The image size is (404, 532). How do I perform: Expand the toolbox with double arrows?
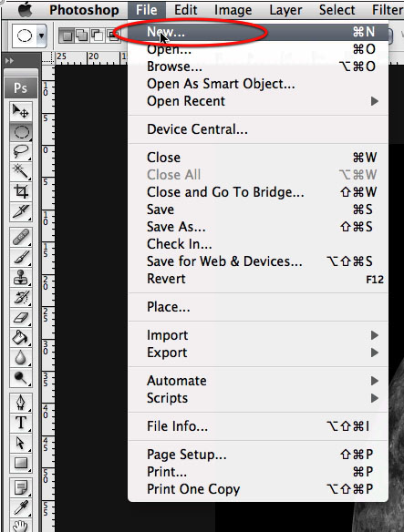pos(9,61)
